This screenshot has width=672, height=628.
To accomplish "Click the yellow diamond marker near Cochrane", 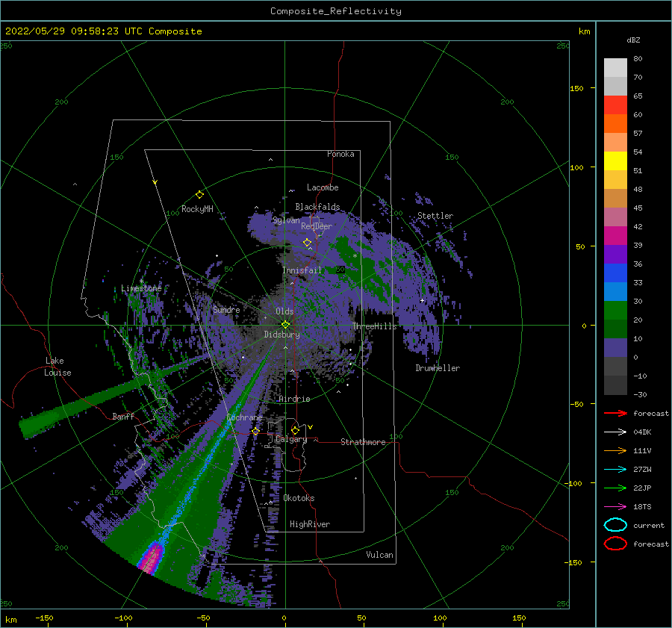I will 256,431.
